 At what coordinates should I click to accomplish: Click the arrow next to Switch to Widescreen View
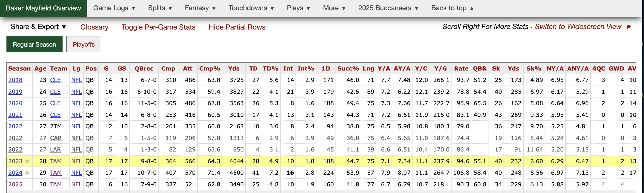pyautogui.click(x=629, y=27)
